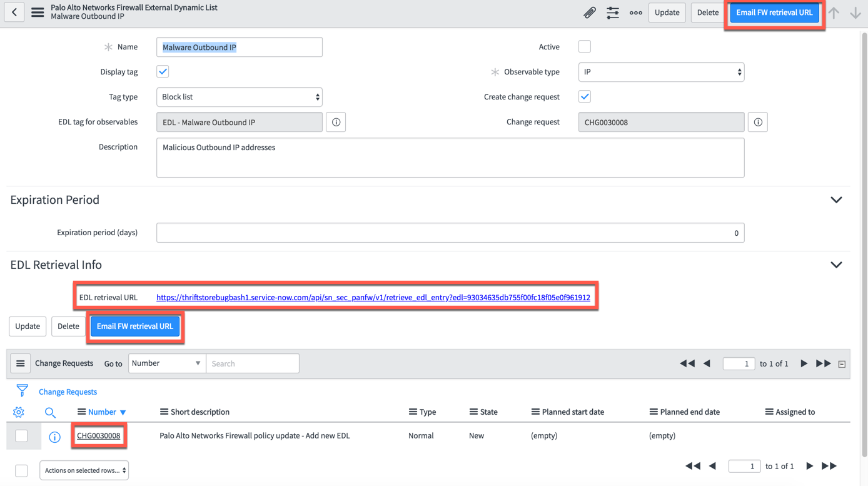Viewport: 868px width, 486px height.
Task: Go to previous page in top pagination
Action: coord(707,363)
